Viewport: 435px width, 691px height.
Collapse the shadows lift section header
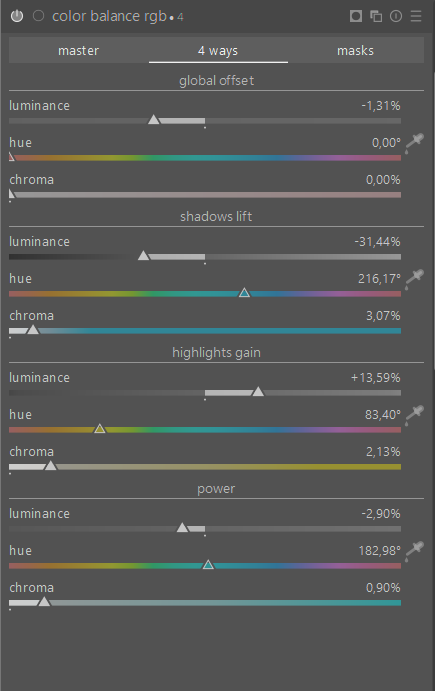(x=216, y=217)
